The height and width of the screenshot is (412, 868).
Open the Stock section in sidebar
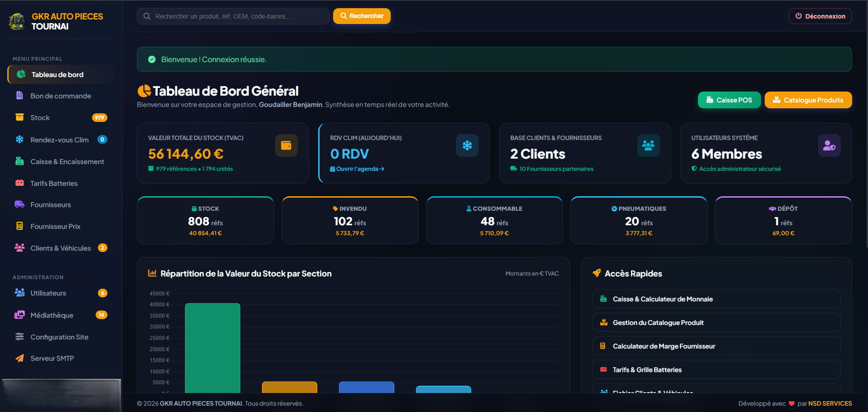[x=61, y=118]
